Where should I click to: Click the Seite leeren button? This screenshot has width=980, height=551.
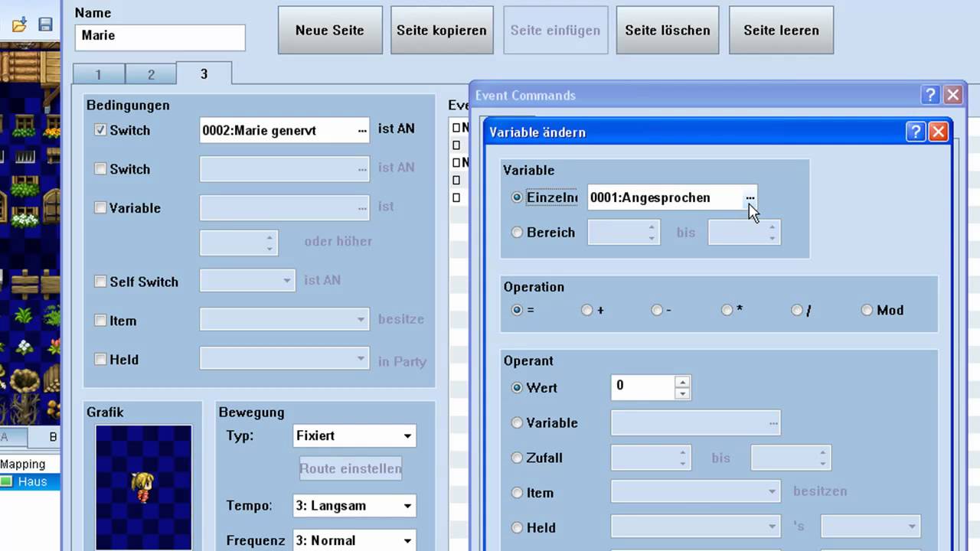coord(781,31)
